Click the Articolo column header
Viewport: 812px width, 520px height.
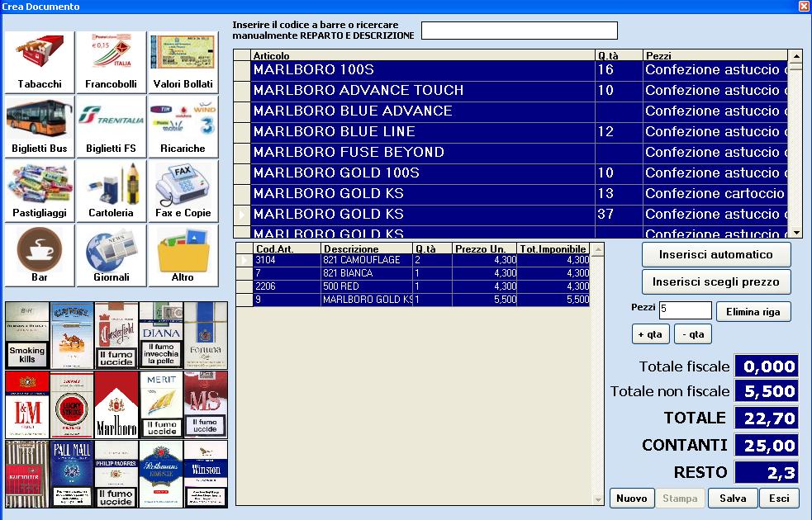(x=423, y=55)
